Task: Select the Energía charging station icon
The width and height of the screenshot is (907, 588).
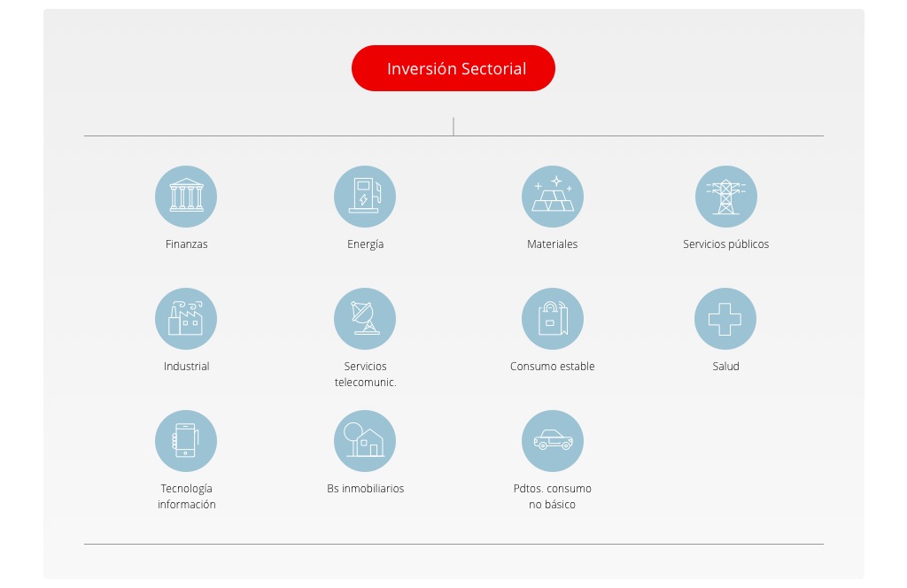Action: [x=365, y=197]
